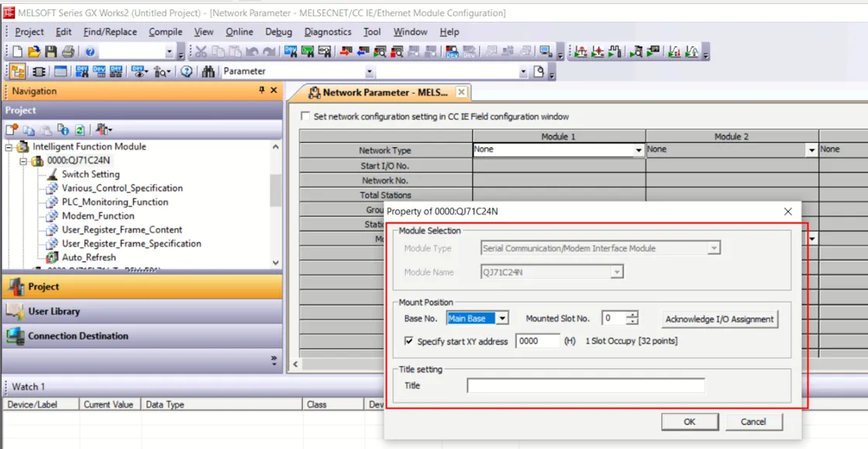Viewport: 868px width, 449px height.
Task: Click the chip-shaped icon in the second toolbar
Action: [x=39, y=71]
